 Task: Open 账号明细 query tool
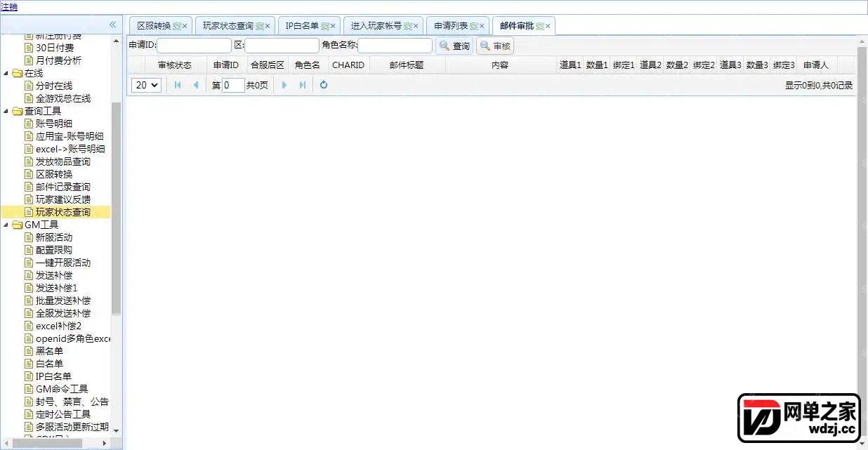tap(54, 124)
